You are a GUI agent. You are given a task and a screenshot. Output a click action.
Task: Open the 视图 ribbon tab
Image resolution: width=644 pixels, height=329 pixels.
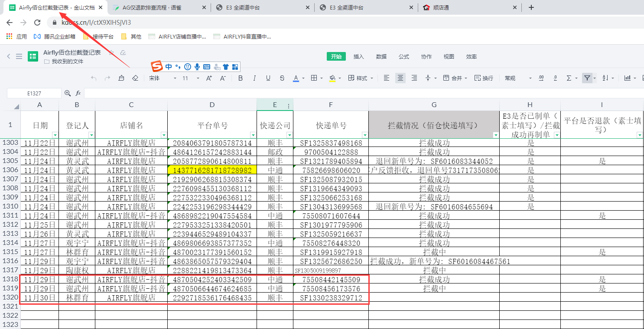pos(449,56)
